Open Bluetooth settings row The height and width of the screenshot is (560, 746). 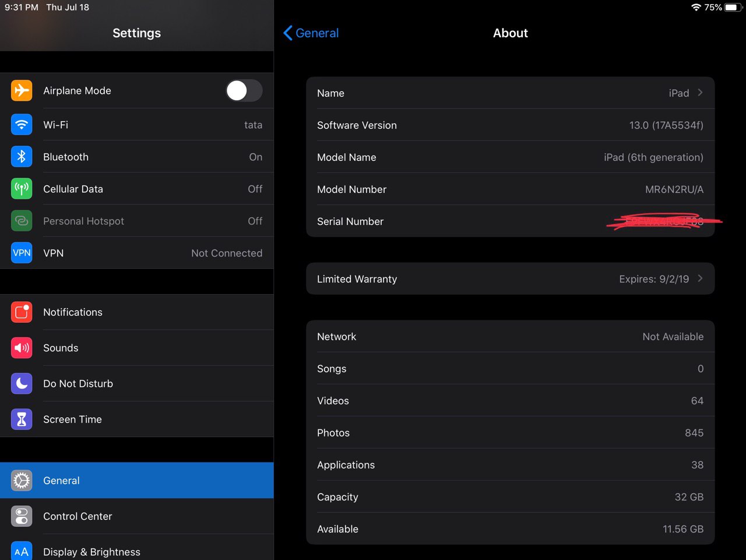coord(137,157)
